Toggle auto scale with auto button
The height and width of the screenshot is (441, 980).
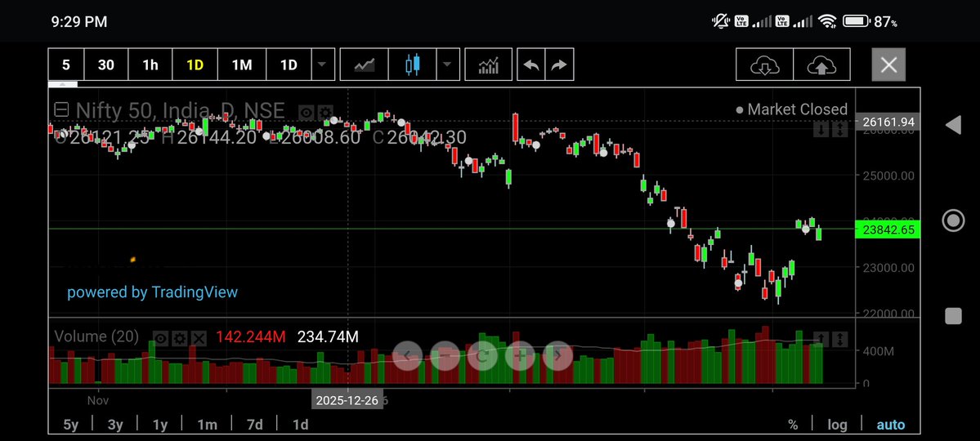tap(891, 425)
